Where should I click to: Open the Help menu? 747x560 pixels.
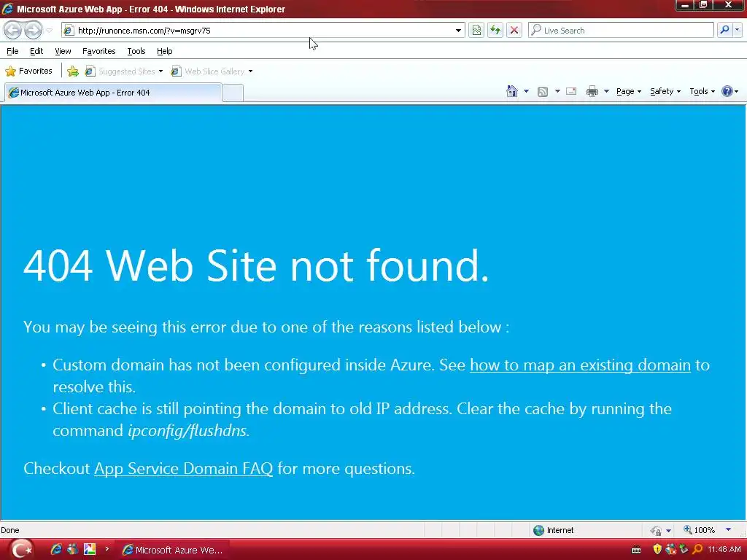point(164,51)
